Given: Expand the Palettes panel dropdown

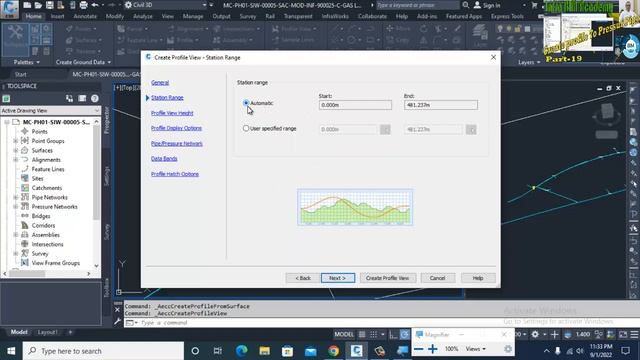Looking at the screenshot, I should 27,62.
